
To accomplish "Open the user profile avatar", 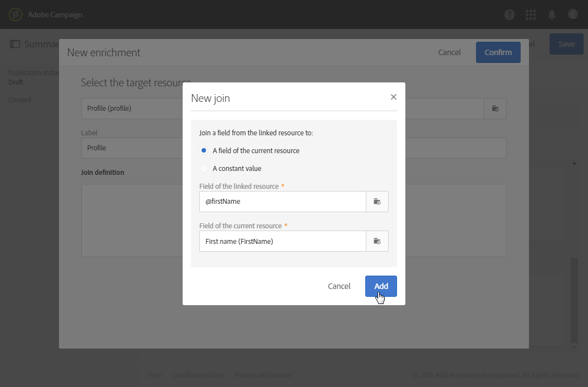I will (x=573, y=14).
